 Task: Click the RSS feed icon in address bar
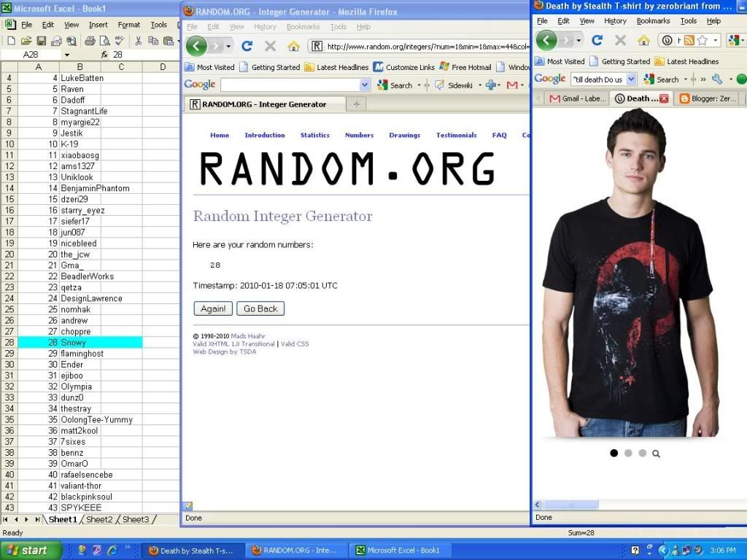click(x=689, y=41)
